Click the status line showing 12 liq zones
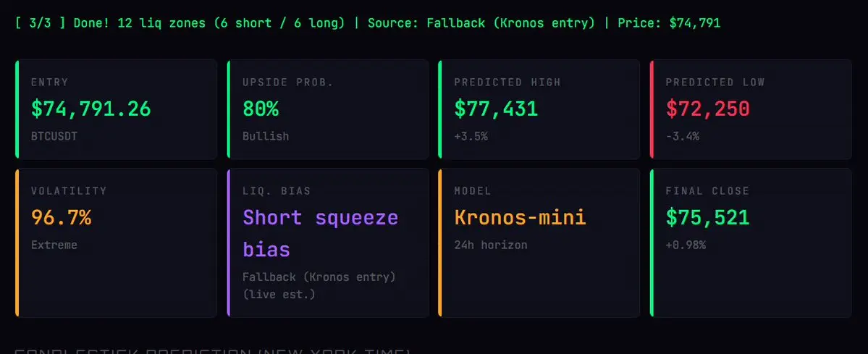 [367, 23]
